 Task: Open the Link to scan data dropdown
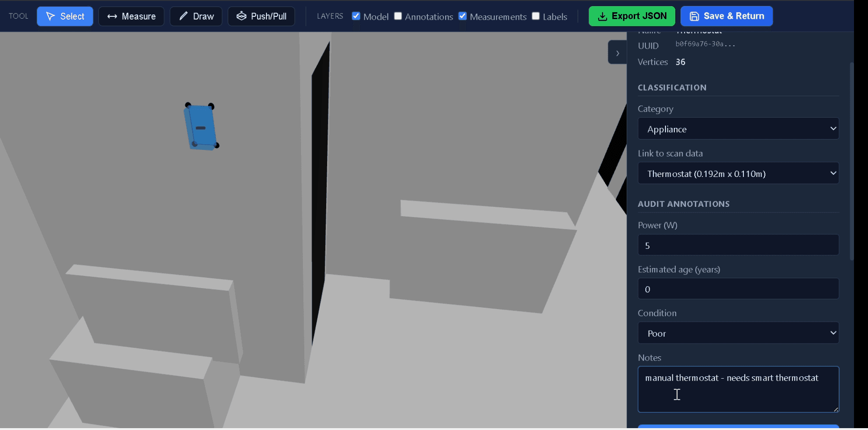pyautogui.click(x=737, y=173)
